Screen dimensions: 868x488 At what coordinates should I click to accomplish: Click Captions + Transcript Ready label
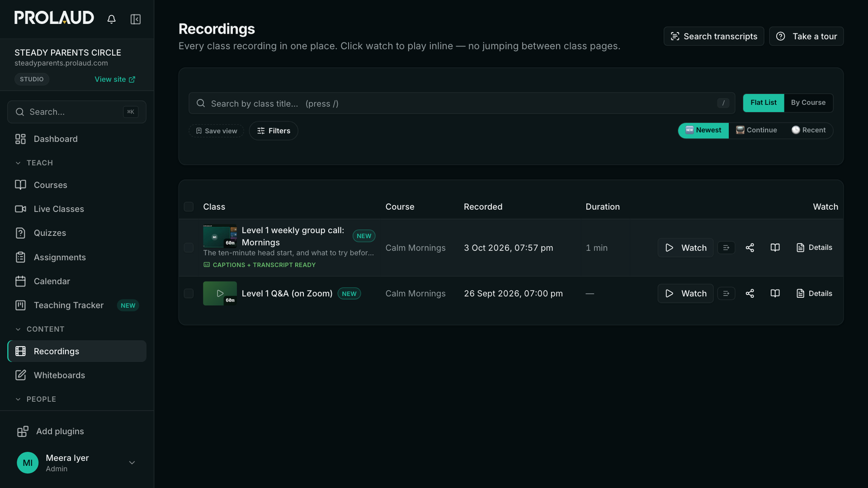click(259, 265)
